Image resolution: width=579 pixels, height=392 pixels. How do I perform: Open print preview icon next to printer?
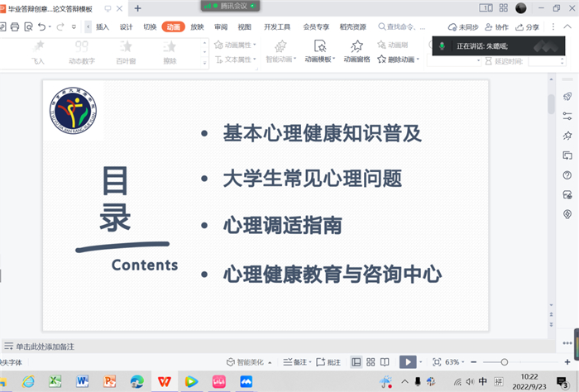[28, 27]
